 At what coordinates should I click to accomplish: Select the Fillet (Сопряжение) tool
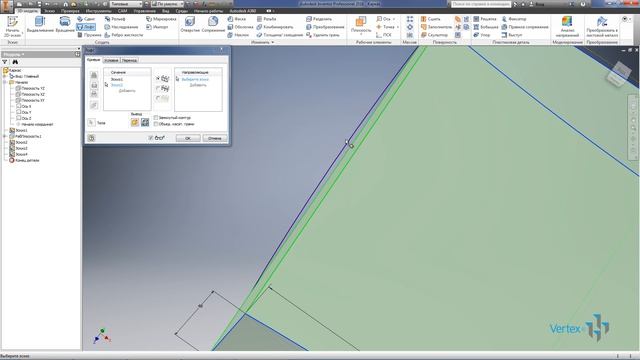click(213, 25)
